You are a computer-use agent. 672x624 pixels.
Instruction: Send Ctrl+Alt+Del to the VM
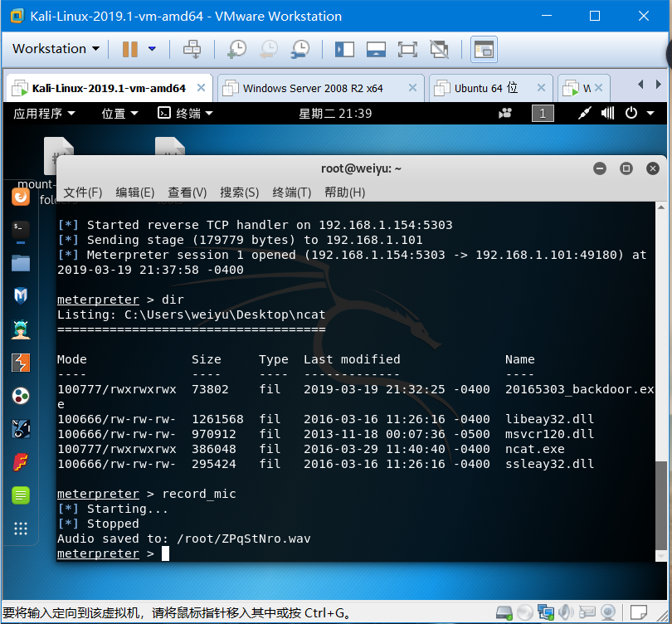pos(192,49)
